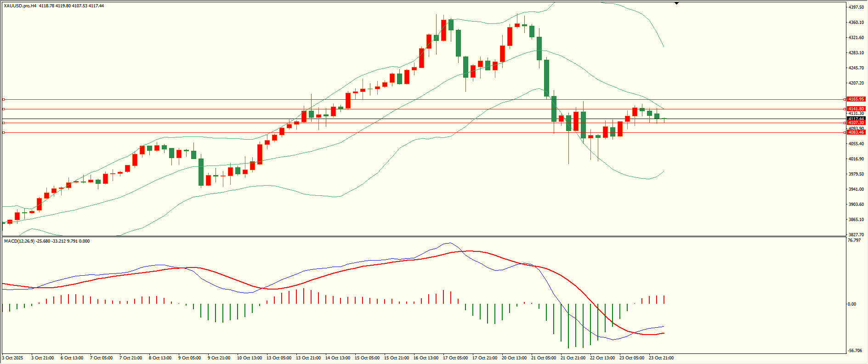Select the red 4083.46 price tag
The image size is (868, 364).
point(856,132)
